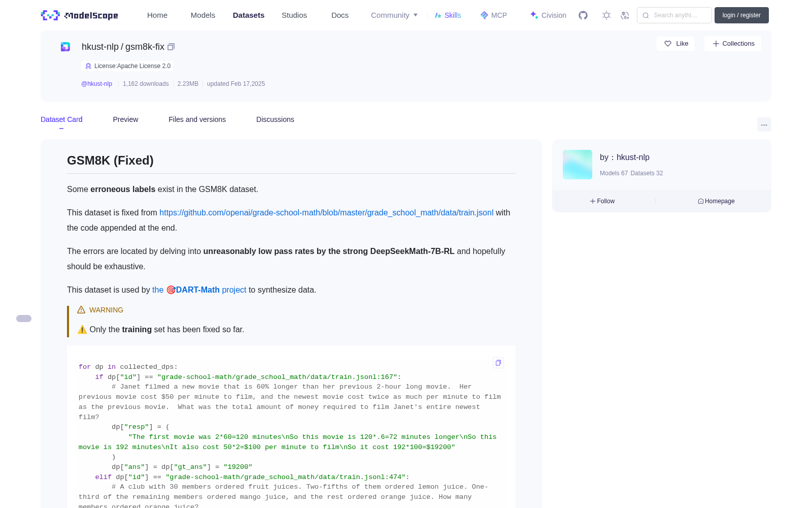Click the search magnifier icon
Screen dimensions: 812x508
click(x=646, y=15)
